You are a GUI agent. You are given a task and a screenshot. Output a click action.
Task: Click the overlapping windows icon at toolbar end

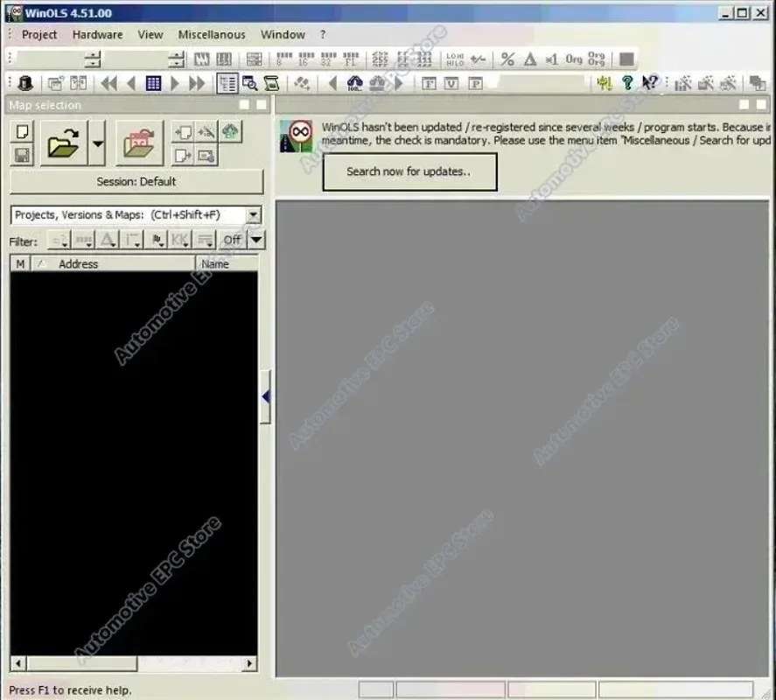click(757, 83)
